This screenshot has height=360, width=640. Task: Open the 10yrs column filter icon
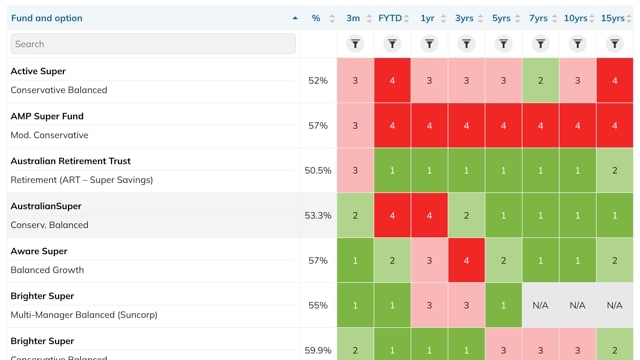click(x=578, y=44)
